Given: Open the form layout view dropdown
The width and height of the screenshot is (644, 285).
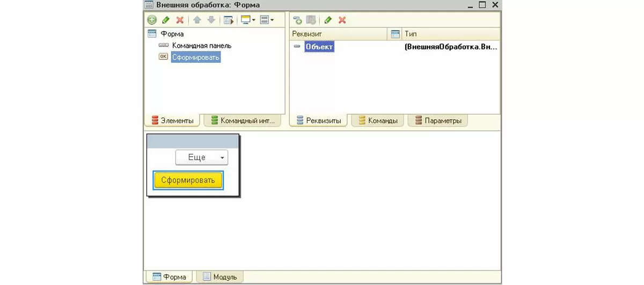Looking at the screenshot, I should pos(267,20).
